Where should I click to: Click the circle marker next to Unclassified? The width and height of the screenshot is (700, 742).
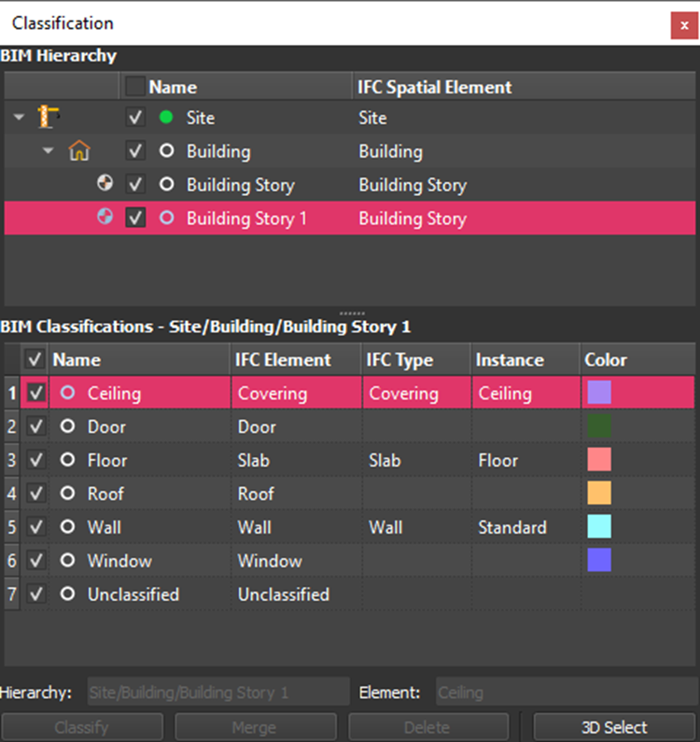pos(67,595)
